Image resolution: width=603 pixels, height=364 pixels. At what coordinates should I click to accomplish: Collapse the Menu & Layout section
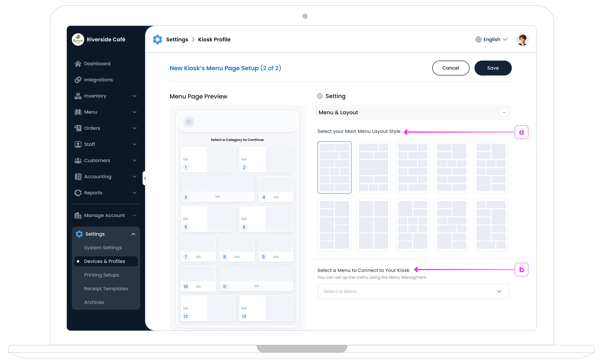click(504, 112)
